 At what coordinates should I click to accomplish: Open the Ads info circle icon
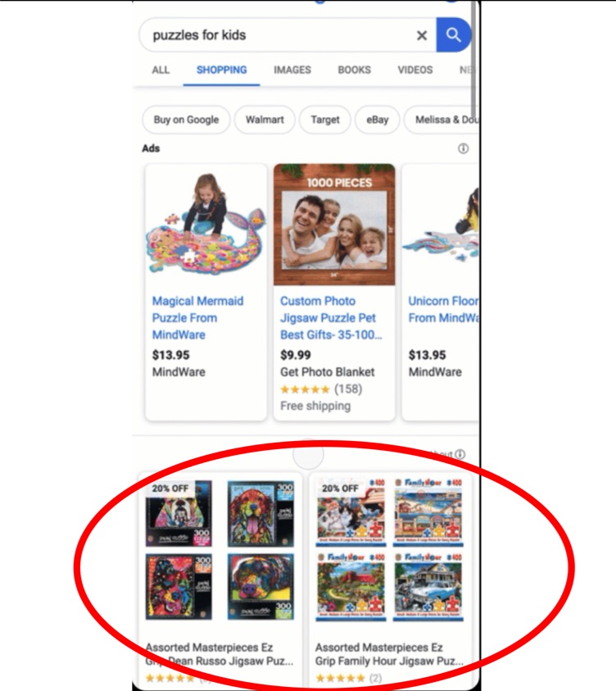click(463, 148)
